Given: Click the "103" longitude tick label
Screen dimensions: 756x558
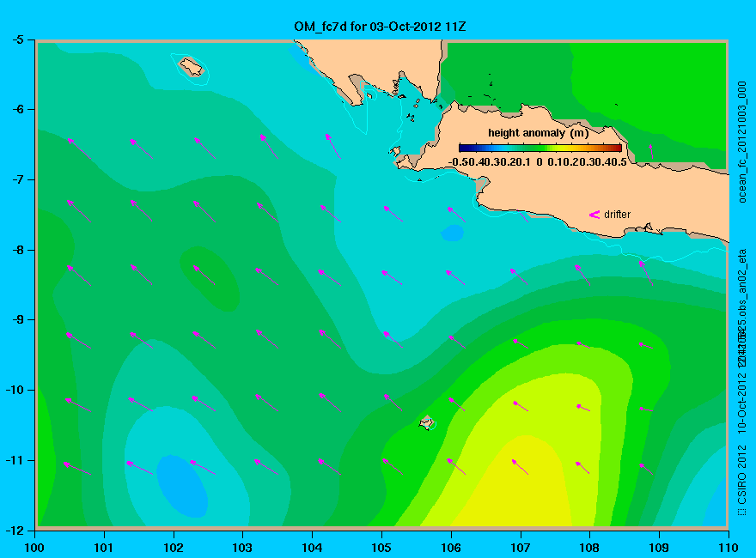Looking at the screenshot, I should [242, 548].
